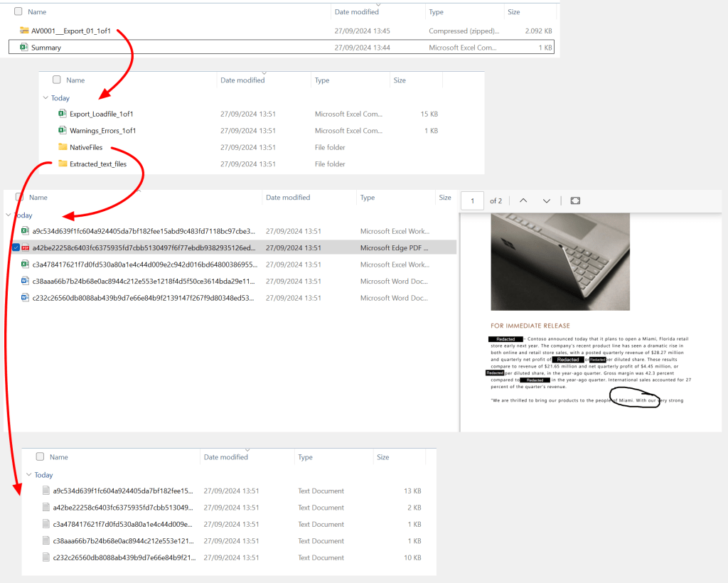Open the c232c265 Word document file name
Image resolution: width=728 pixels, height=583 pixels.
tap(142, 298)
